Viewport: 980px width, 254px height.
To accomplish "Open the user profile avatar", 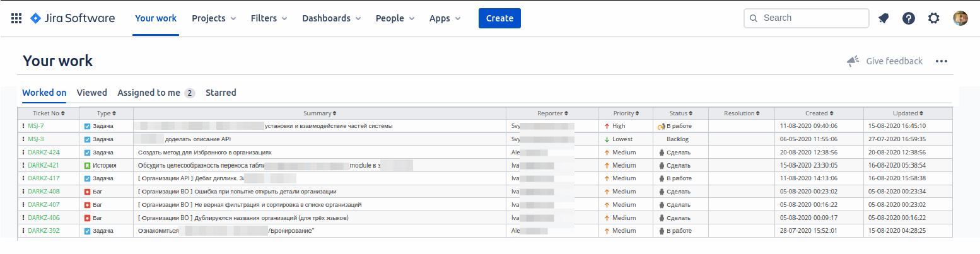I will click(x=960, y=18).
